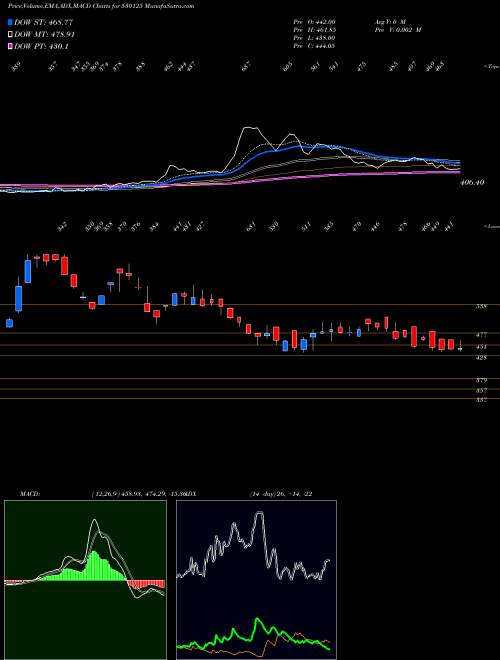Click the 451 price level label

click(x=481, y=347)
